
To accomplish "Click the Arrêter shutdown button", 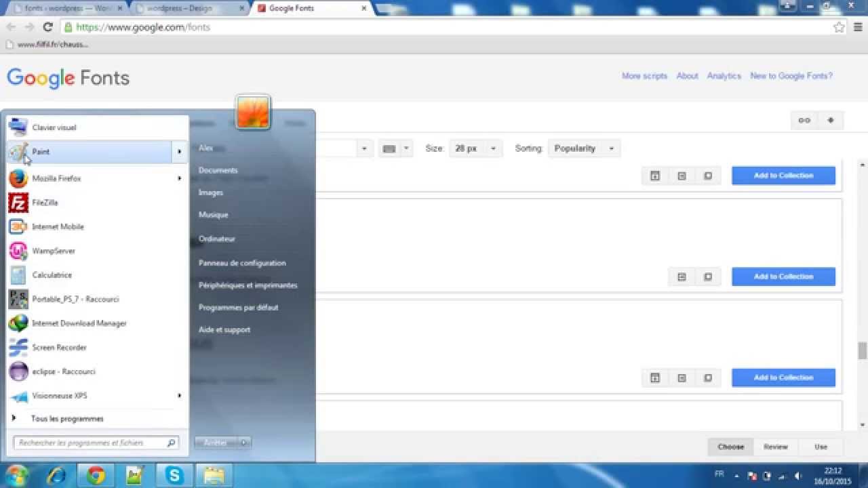I will tap(216, 443).
